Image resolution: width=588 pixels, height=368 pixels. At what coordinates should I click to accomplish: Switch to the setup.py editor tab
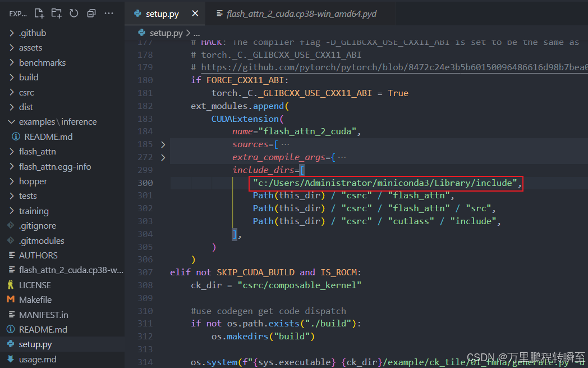(162, 14)
